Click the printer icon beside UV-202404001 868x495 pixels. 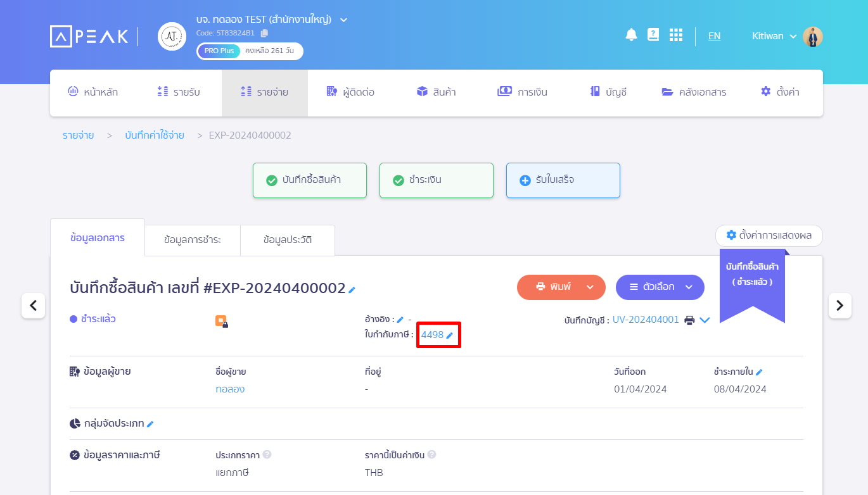click(690, 320)
